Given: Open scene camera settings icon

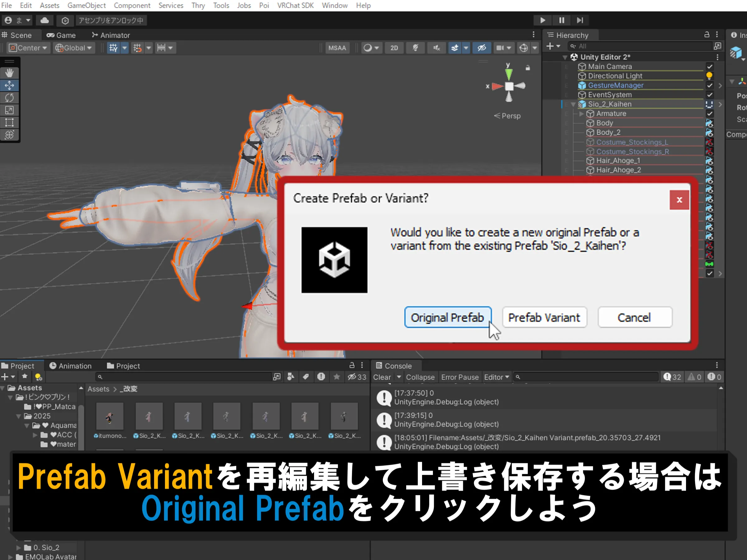Looking at the screenshot, I should [500, 48].
